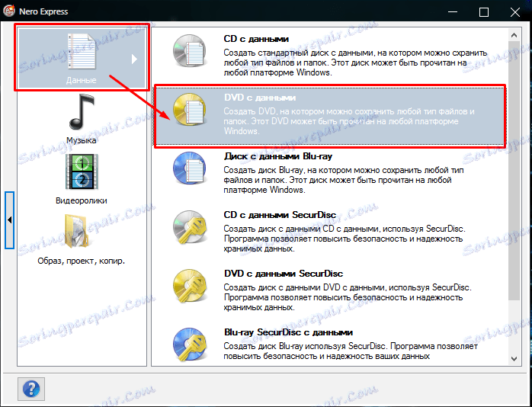
Task: Select the Данные notepad icon
Action: [82, 53]
